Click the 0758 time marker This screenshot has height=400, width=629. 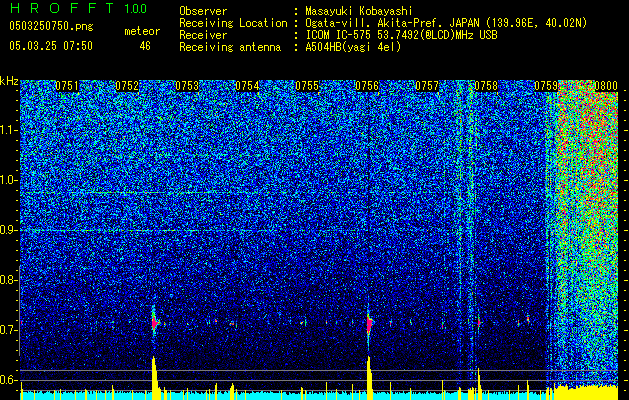click(486, 86)
